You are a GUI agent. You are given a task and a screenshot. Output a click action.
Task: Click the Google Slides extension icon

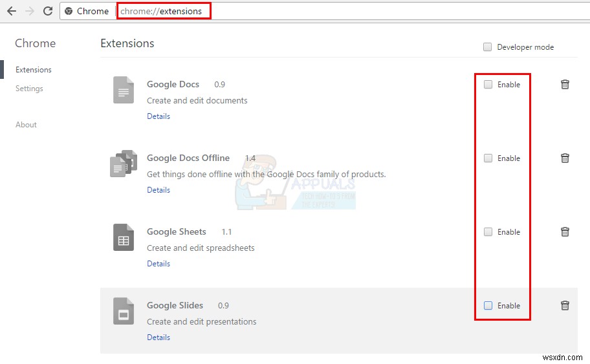(x=124, y=311)
